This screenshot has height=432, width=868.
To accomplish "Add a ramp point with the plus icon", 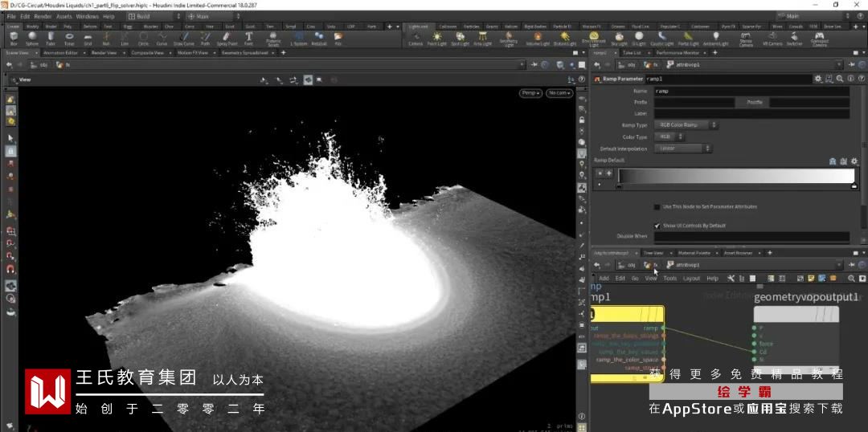I will click(x=608, y=173).
